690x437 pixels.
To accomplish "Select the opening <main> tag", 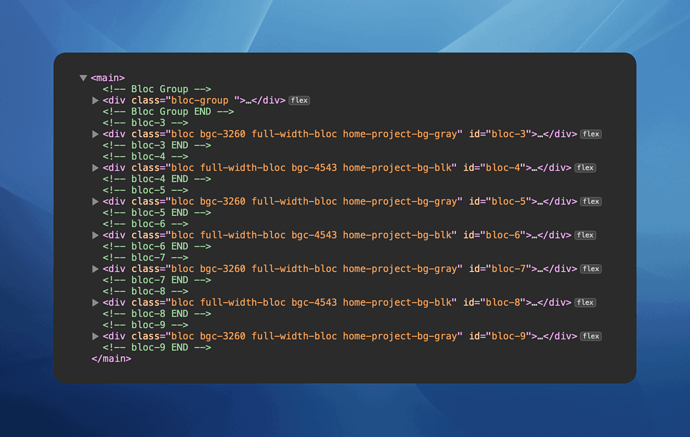I will point(108,78).
